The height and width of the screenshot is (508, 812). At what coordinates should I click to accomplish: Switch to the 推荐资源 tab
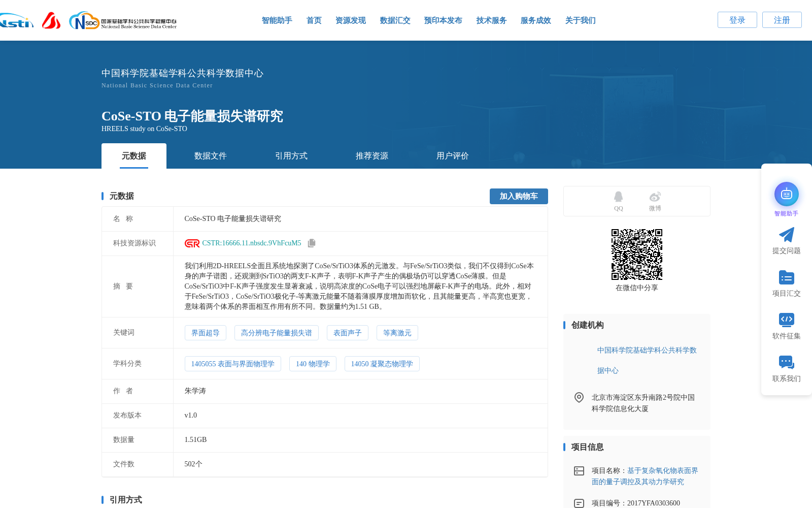[x=371, y=156]
